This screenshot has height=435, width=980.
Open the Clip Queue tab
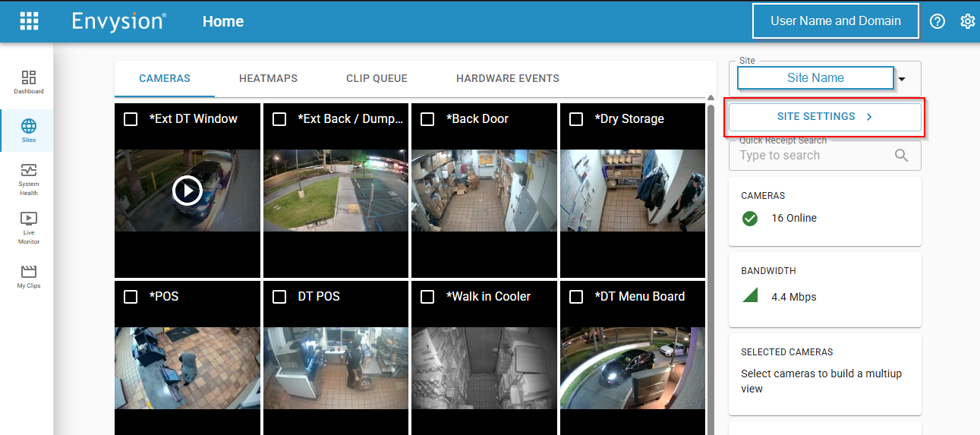coord(377,78)
